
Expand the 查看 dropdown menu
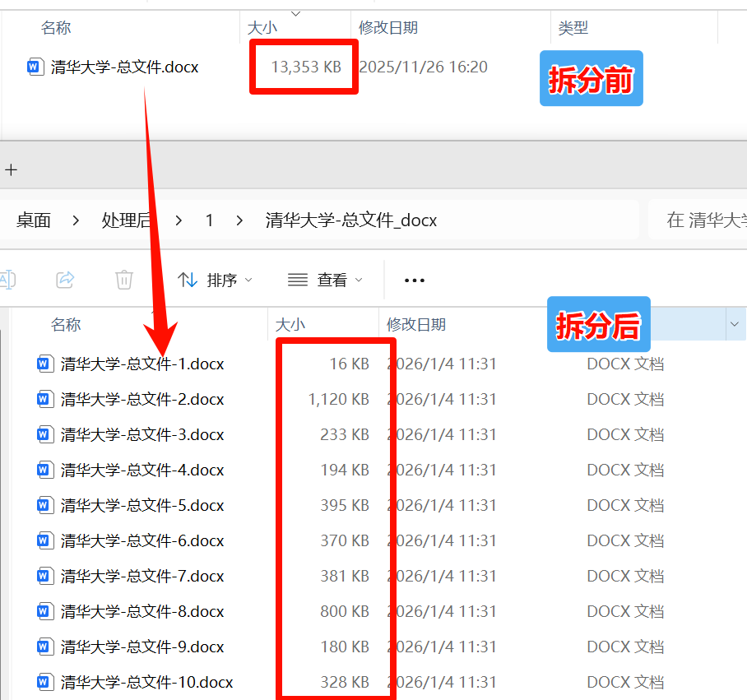(360, 280)
